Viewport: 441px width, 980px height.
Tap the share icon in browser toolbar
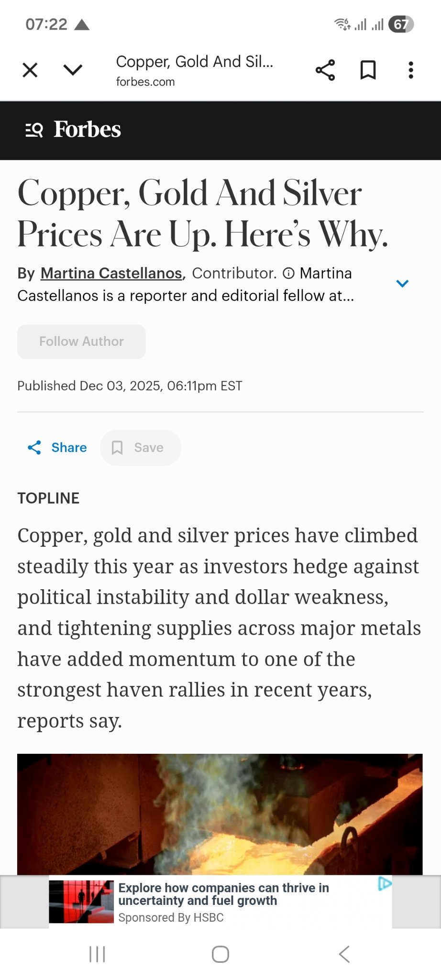[325, 70]
